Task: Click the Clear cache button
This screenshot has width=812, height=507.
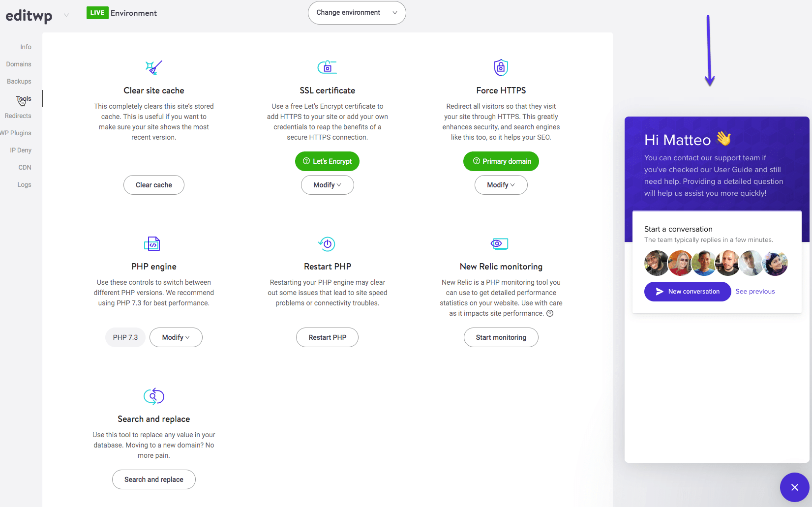Action: [153, 185]
